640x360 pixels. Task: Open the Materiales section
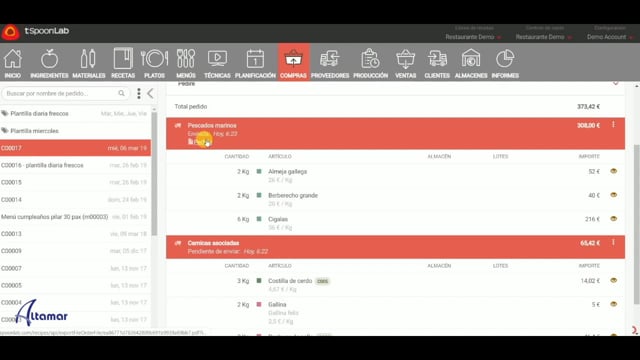tap(89, 63)
